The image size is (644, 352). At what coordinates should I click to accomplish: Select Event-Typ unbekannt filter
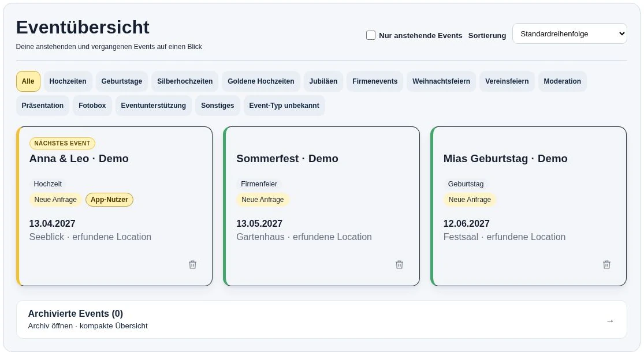click(x=284, y=106)
